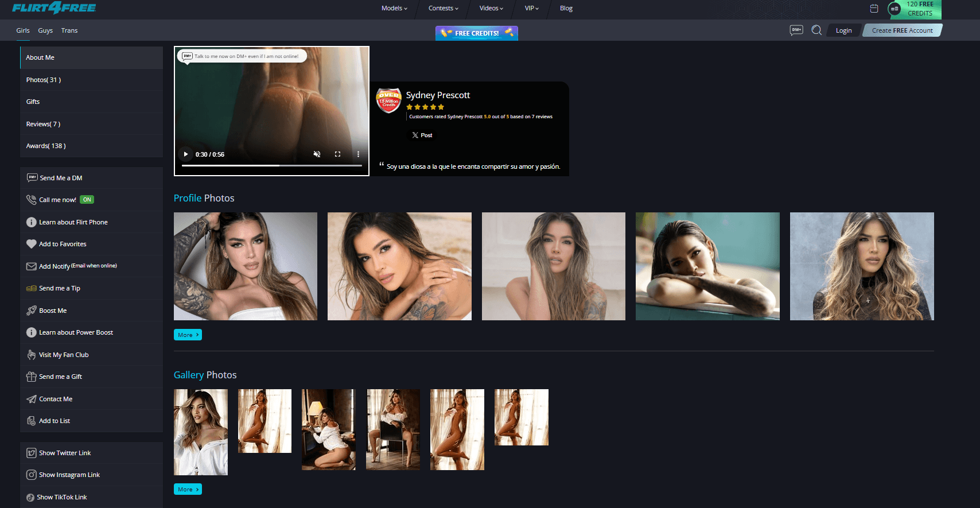Click the Add Notify envelope icon
This screenshot has width=980, height=508.
(32, 266)
